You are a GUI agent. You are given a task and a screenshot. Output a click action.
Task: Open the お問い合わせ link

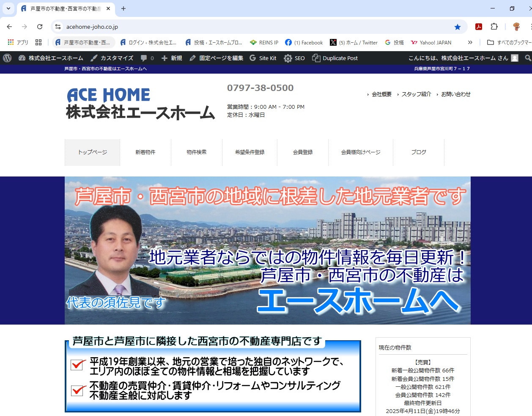[455, 94]
